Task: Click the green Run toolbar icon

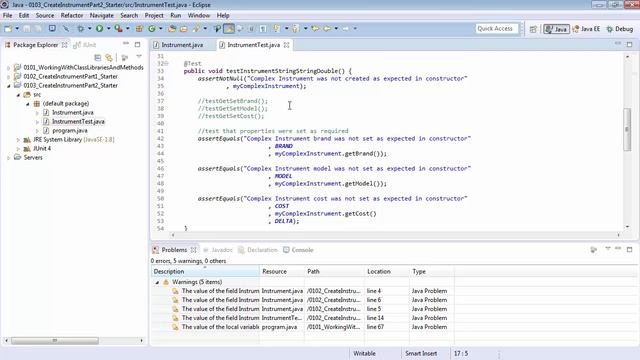Action: click(x=99, y=29)
